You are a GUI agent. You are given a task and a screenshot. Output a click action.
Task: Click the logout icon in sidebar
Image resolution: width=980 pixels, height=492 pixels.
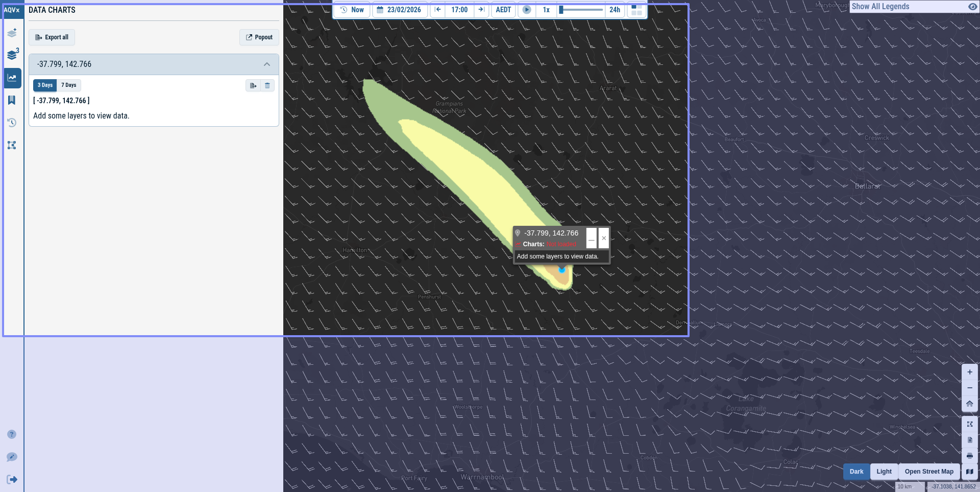coord(12,479)
